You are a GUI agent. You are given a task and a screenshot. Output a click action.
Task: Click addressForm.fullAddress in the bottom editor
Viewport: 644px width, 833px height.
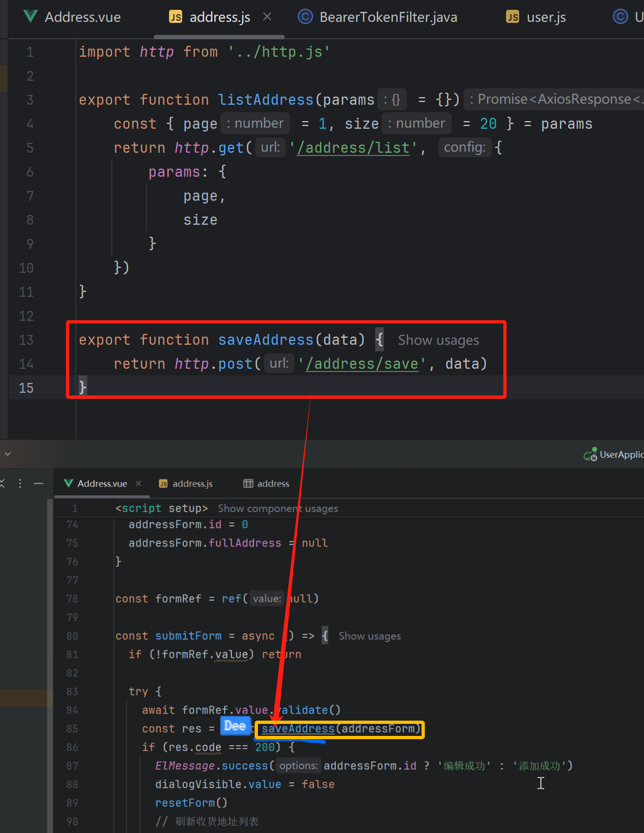[x=205, y=543]
